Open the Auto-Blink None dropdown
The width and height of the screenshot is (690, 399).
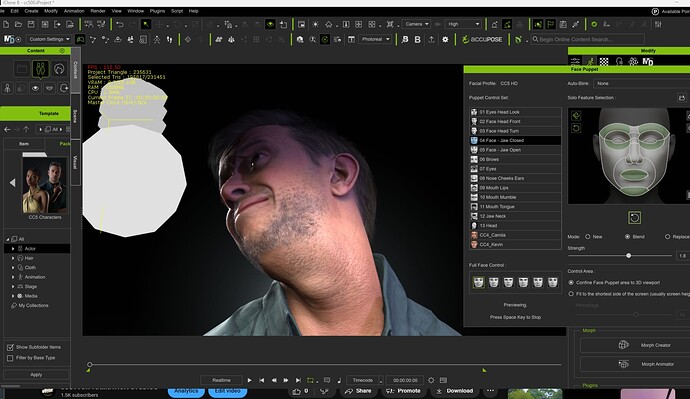[641, 83]
